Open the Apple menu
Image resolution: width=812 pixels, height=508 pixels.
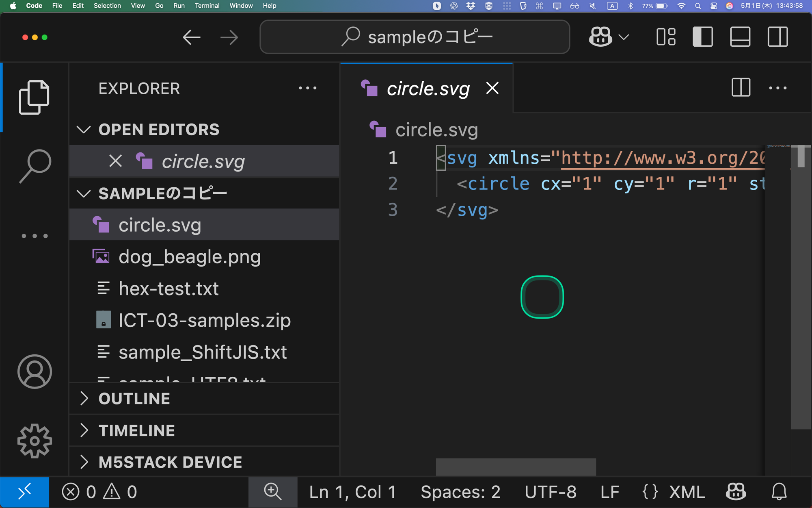pyautogui.click(x=13, y=6)
